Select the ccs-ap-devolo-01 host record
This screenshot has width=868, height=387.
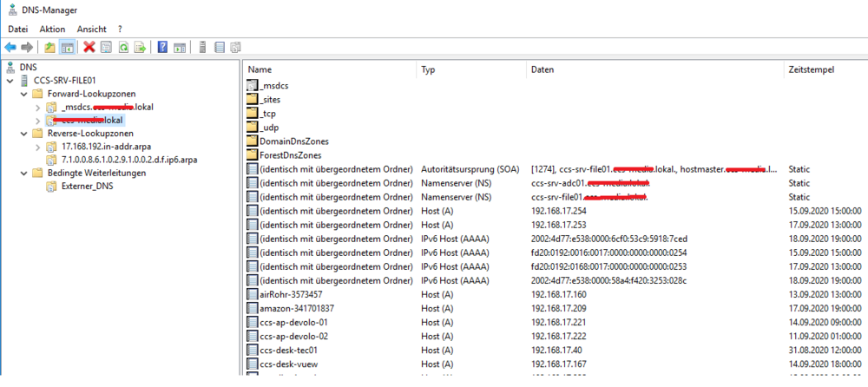(293, 322)
